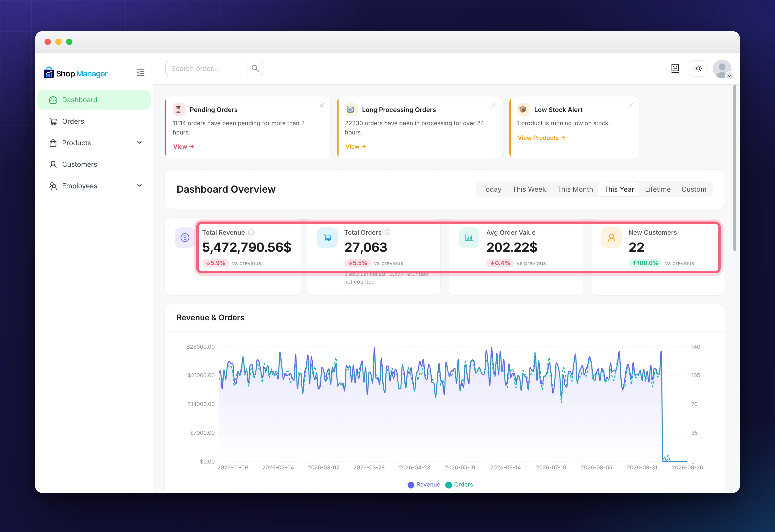775x532 pixels.
Task: Click the Total Orders cart icon
Action: [327, 237]
